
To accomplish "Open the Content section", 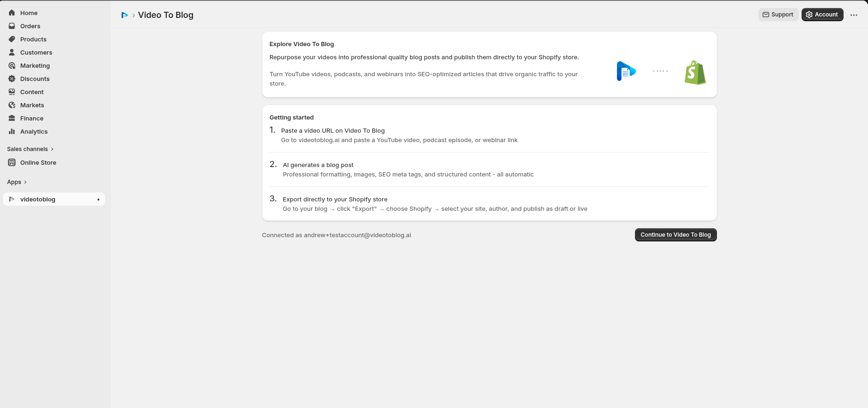I will [54, 92].
